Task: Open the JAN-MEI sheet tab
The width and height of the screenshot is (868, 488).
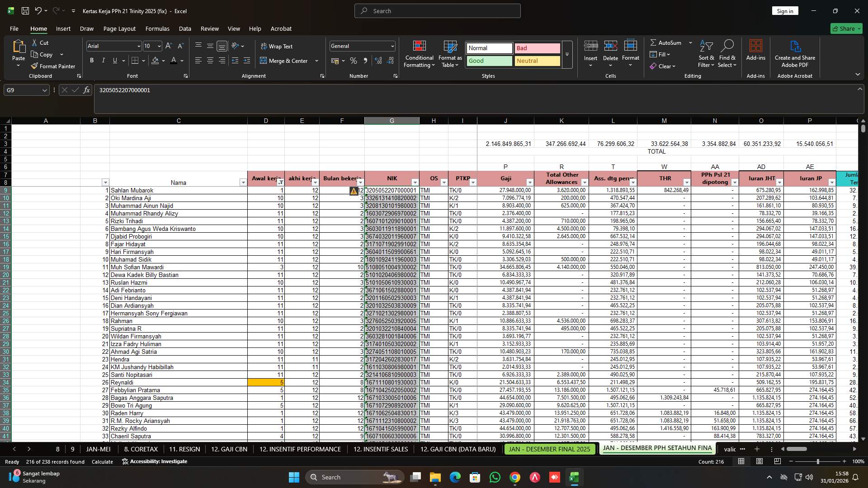Action: 98,449
